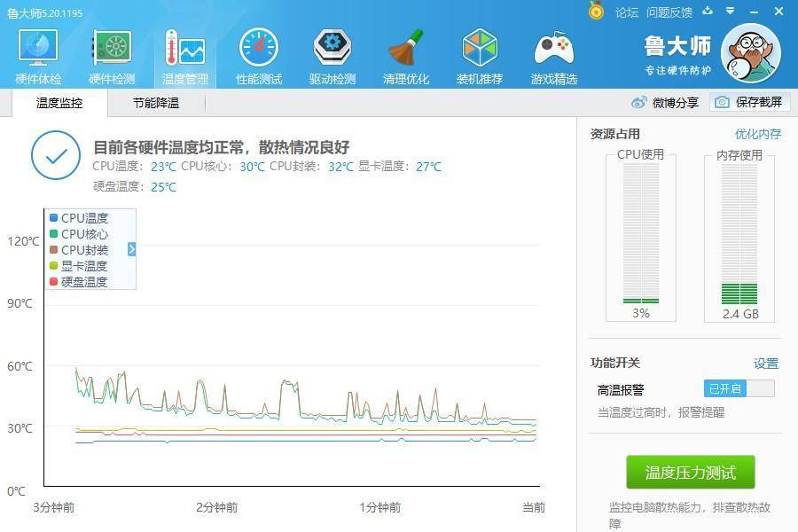Click the 保存截屏 button
Screen dimensions: 798x532
tap(749, 102)
